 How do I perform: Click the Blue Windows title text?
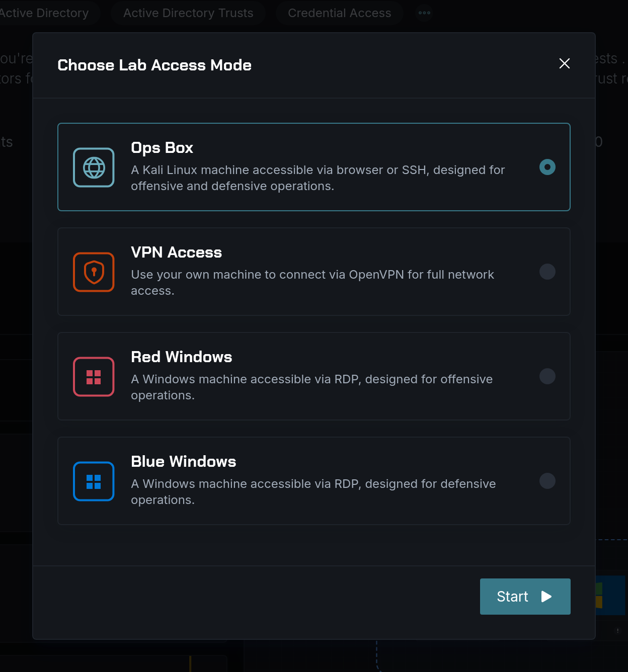pos(184,462)
